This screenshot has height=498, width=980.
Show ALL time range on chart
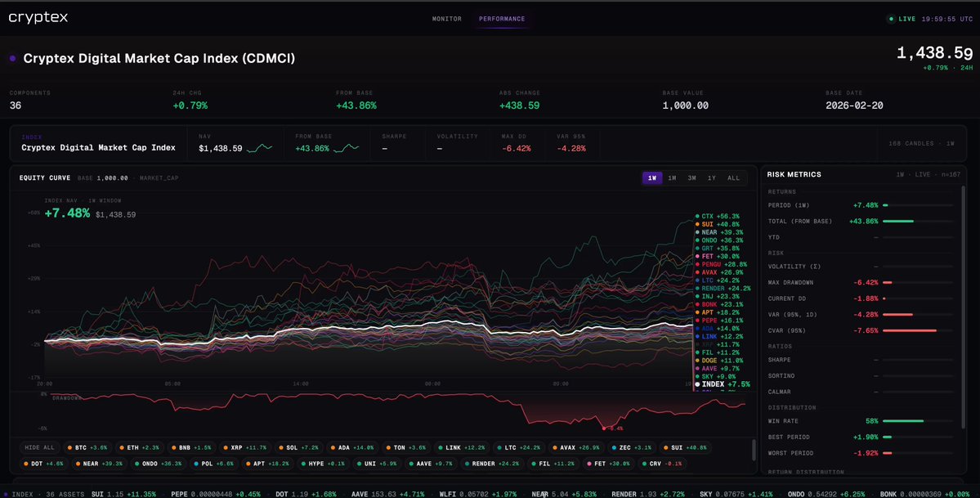click(x=733, y=178)
